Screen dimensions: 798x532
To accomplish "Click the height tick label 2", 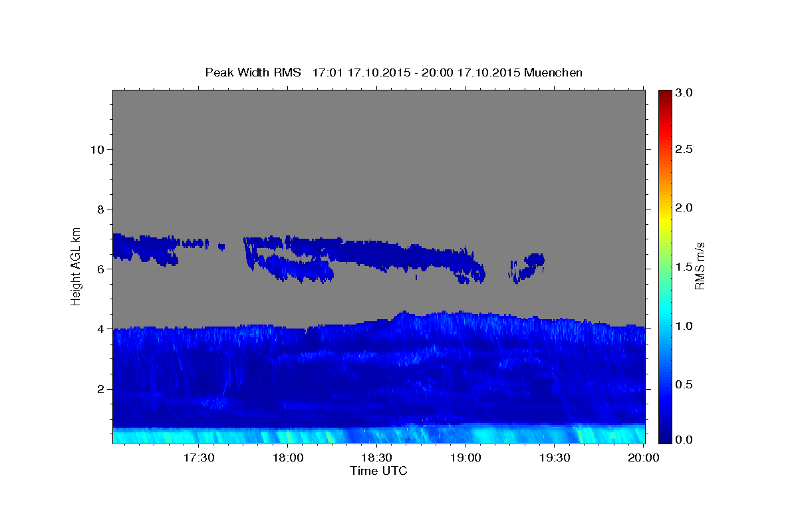I will click(x=100, y=389).
